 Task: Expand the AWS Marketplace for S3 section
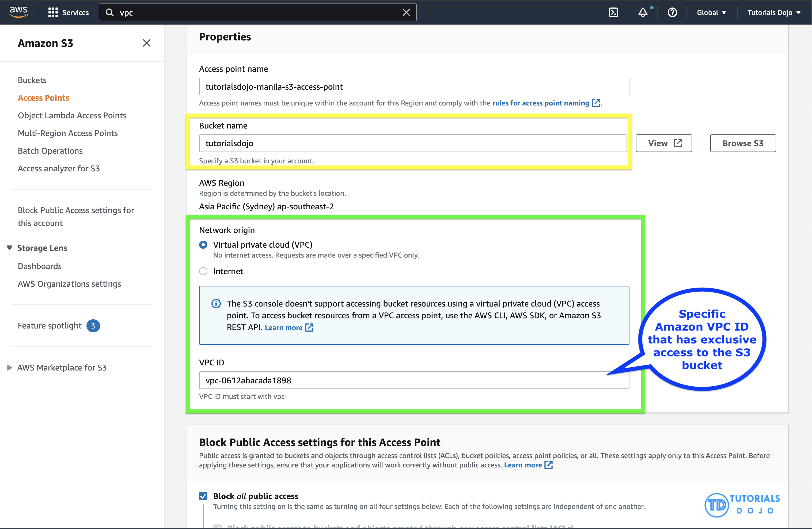[10, 368]
